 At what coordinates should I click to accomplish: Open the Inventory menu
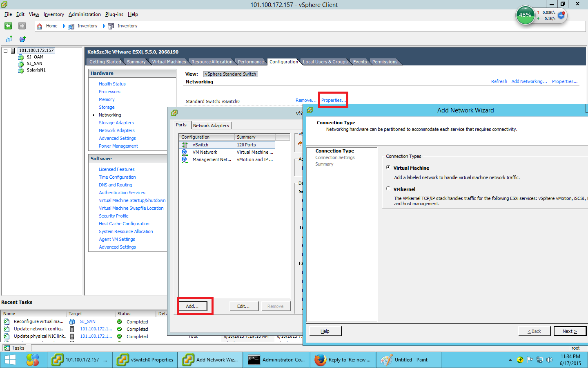[x=54, y=14]
